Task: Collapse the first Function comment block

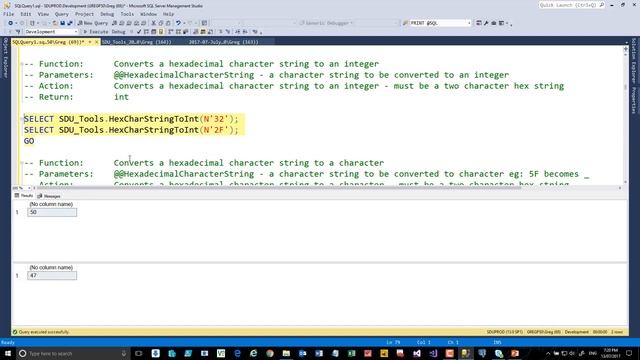Action: pyautogui.click(x=21, y=64)
